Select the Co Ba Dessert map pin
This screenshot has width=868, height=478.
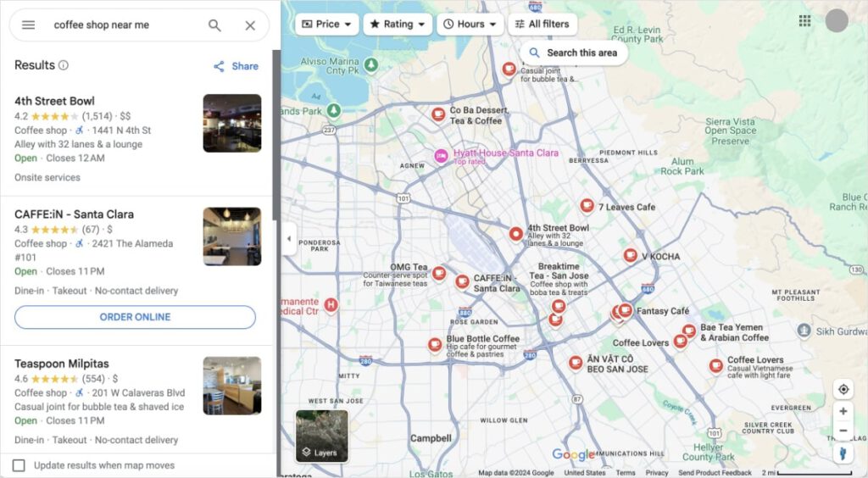pyautogui.click(x=438, y=114)
